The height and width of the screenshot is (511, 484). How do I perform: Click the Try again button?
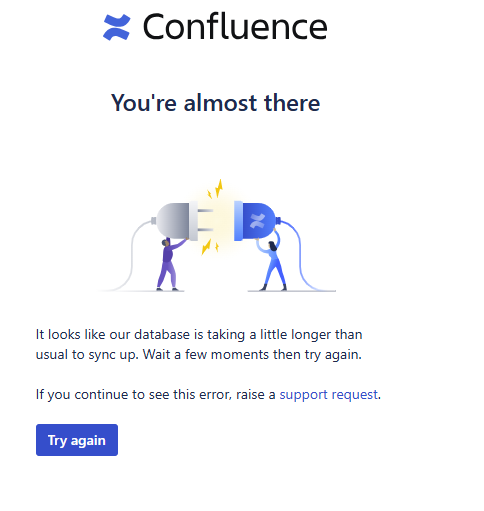coord(77,440)
